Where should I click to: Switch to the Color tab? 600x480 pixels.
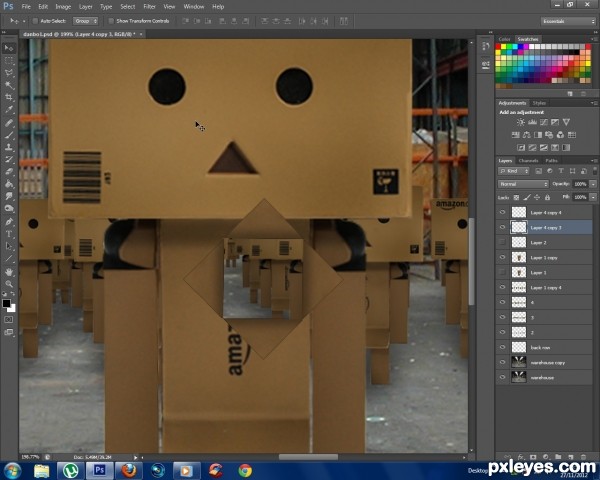[x=504, y=39]
